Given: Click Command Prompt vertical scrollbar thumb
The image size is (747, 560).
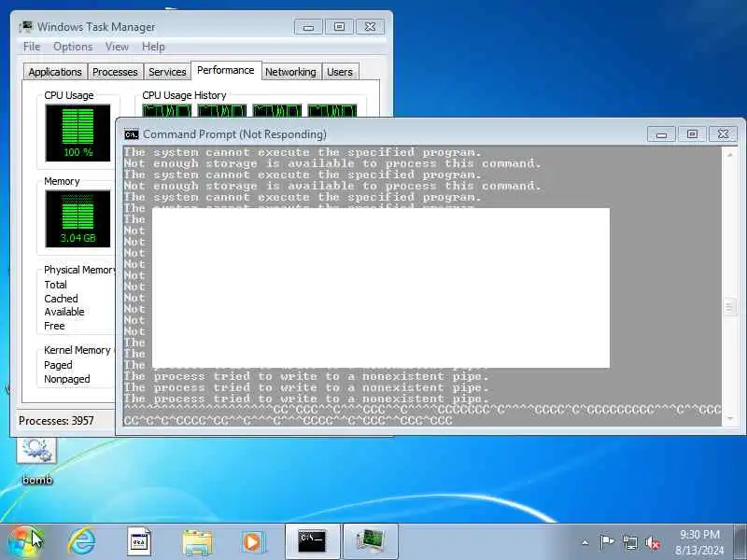Looking at the screenshot, I should pyautogui.click(x=729, y=307).
